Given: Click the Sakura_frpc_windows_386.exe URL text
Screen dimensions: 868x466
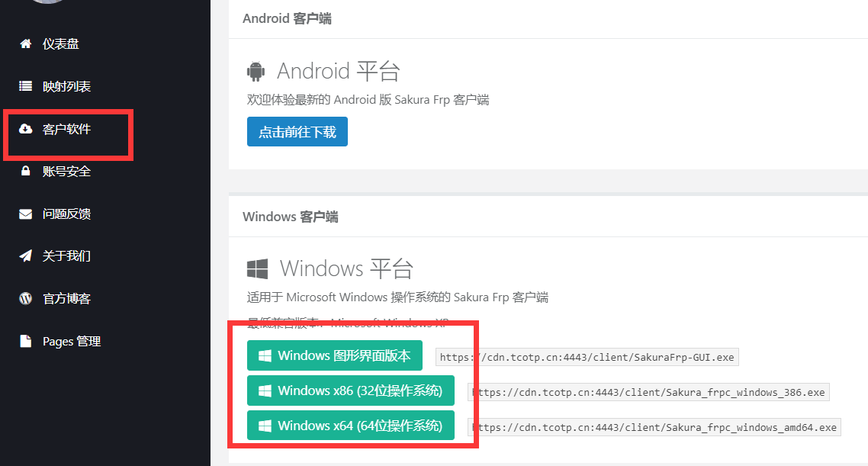Looking at the screenshot, I should click(648, 392).
